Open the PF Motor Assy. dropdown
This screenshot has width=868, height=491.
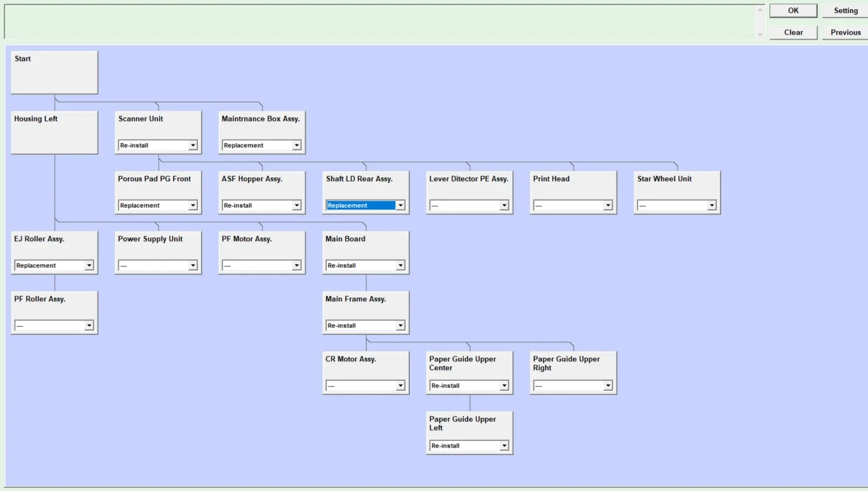(x=262, y=265)
